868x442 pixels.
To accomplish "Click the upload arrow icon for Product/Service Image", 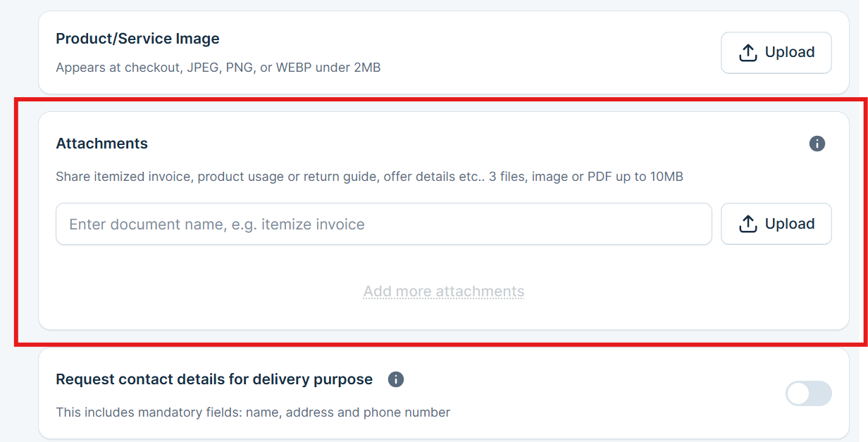I will (x=748, y=53).
